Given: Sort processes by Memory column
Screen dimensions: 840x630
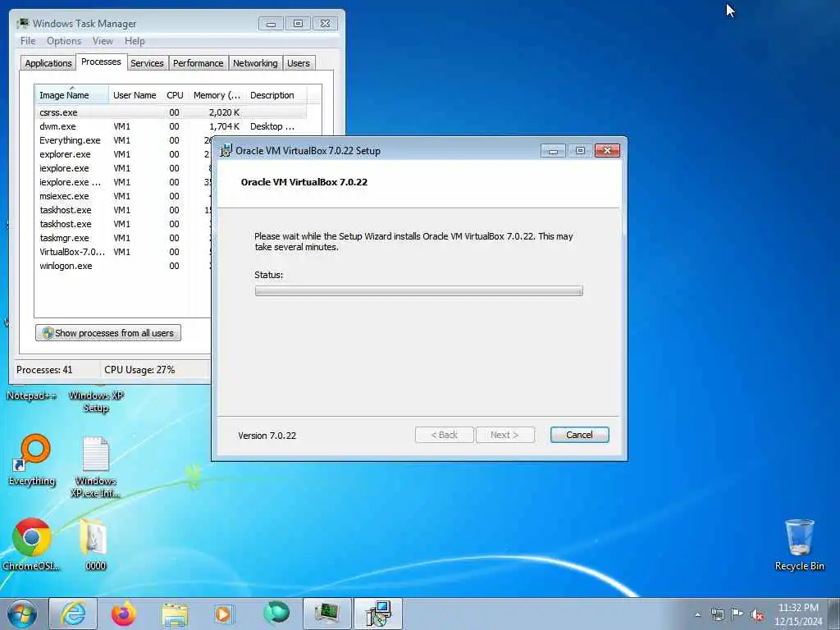Looking at the screenshot, I should 217,95.
